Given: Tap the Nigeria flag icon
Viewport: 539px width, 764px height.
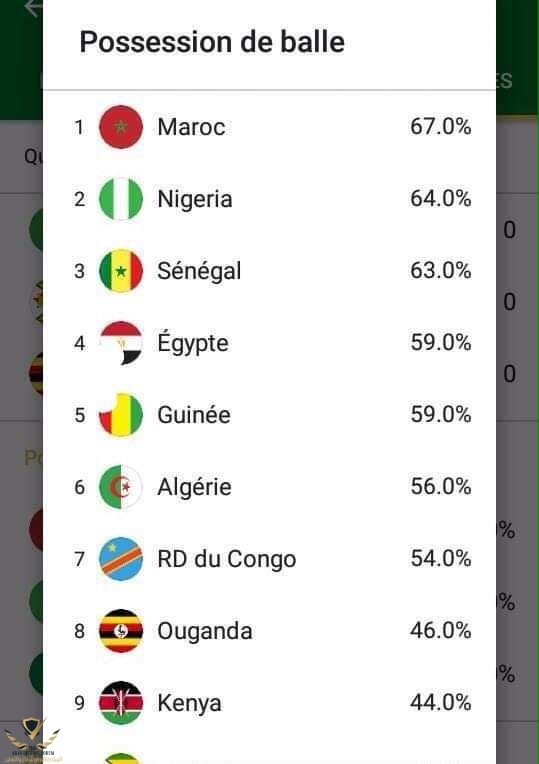Looking at the screenshot, I should click(x=121, y=199).
